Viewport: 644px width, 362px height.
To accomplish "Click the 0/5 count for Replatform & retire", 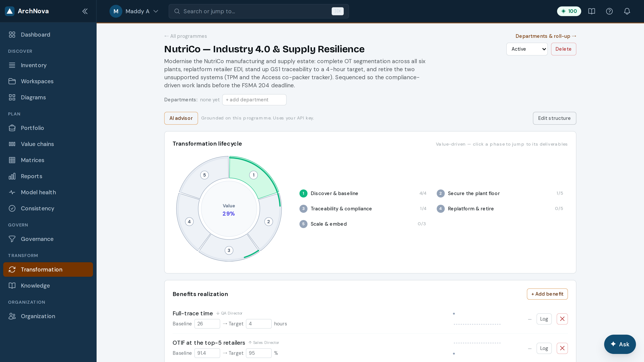I will coord(559,208).
